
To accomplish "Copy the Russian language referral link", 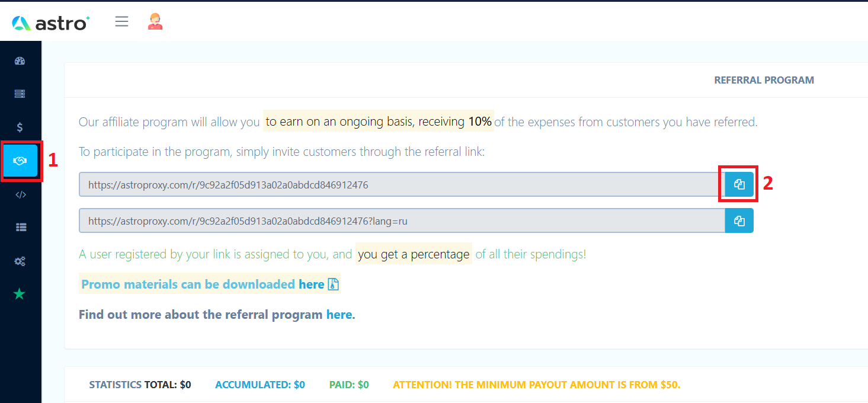I will 738,220.
